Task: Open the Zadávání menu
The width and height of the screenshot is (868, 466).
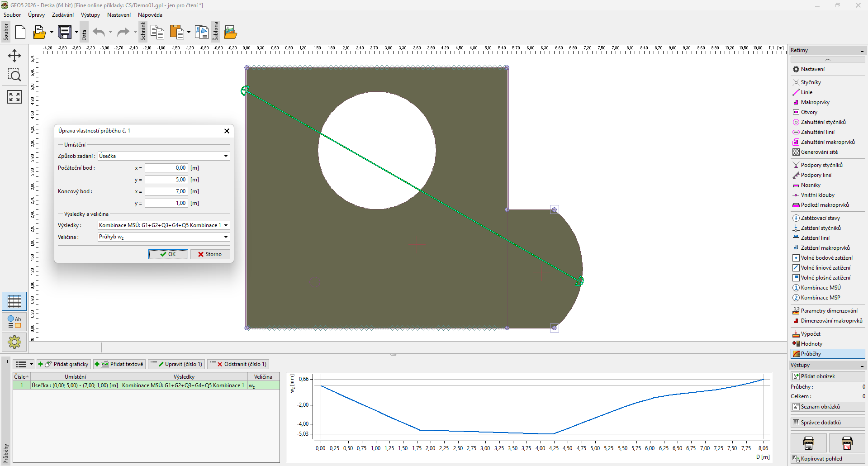Action: (62, 15)
